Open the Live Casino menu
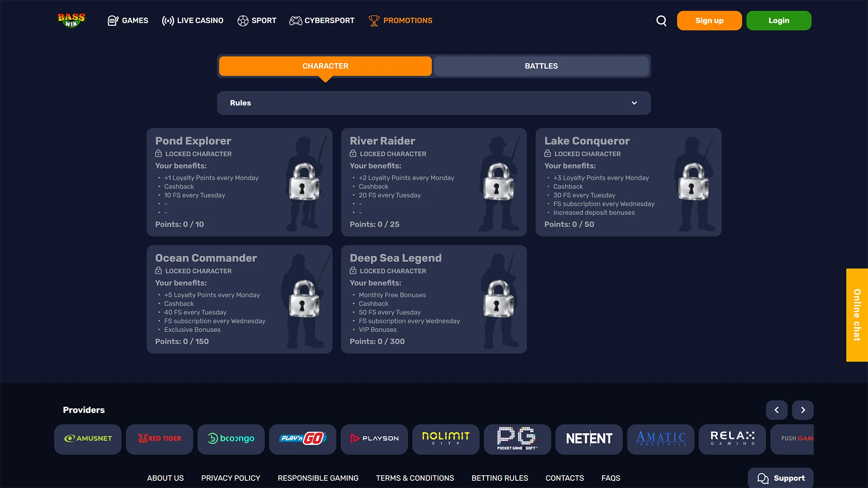Screen dimensions: 868x488 tap(193, 21)
